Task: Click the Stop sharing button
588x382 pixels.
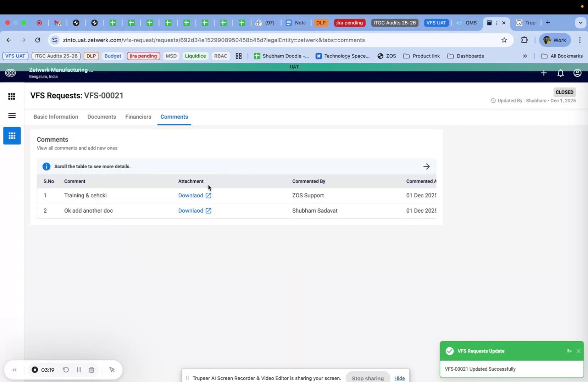Action: tap(367, 378)
